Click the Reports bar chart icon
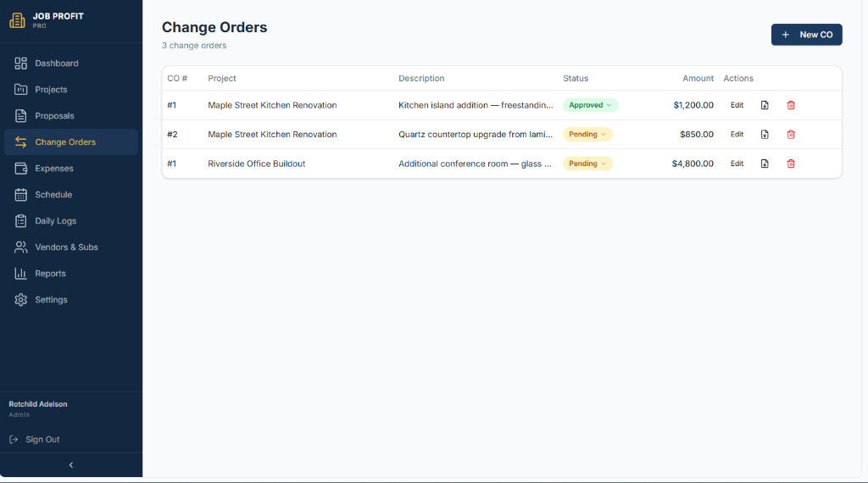The image size is (868, 483). pyautogui.click(x=21, y=274)
